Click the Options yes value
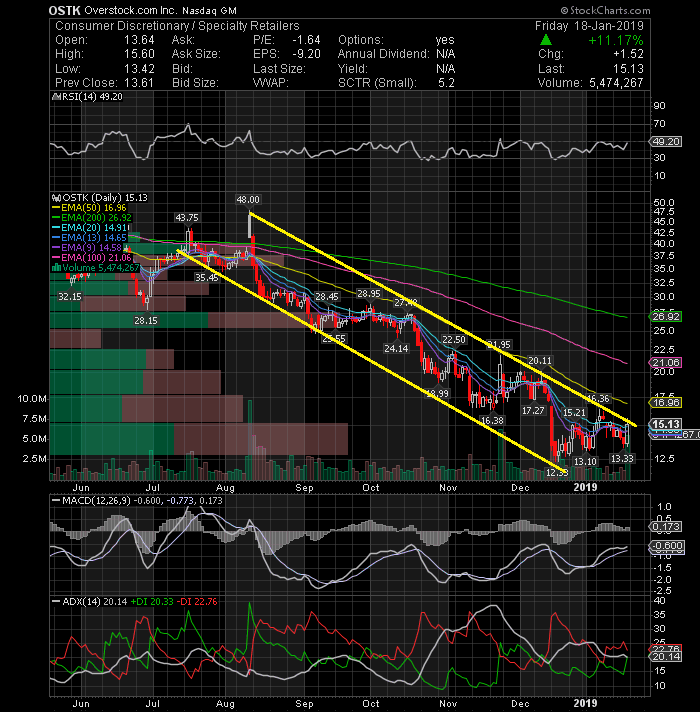 (x=445, y=40)
